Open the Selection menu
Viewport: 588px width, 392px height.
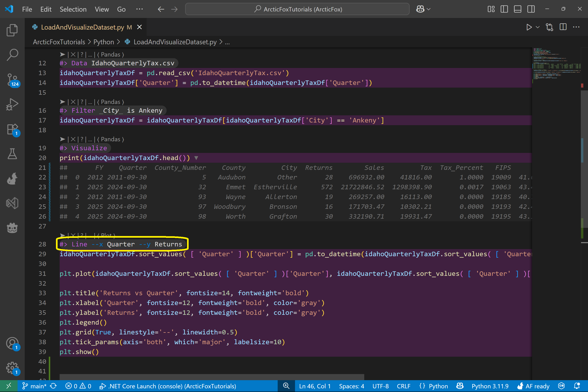tap(73, 9)
